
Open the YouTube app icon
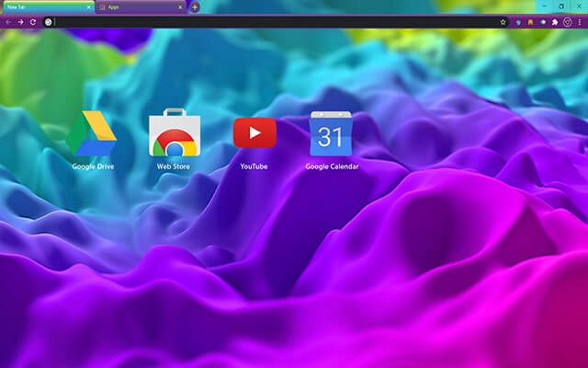tap(254, 132)
